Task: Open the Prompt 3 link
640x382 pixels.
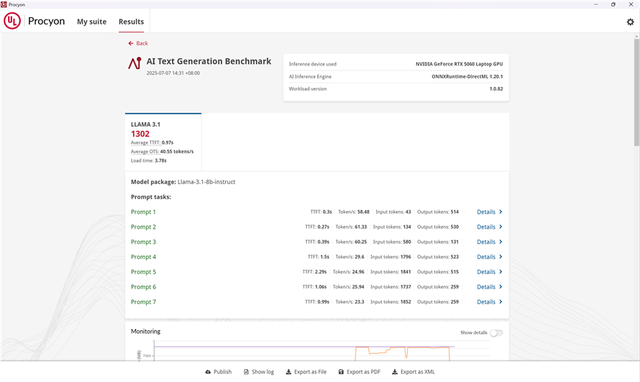Action: pyautogui.click(x=143, y=242)
